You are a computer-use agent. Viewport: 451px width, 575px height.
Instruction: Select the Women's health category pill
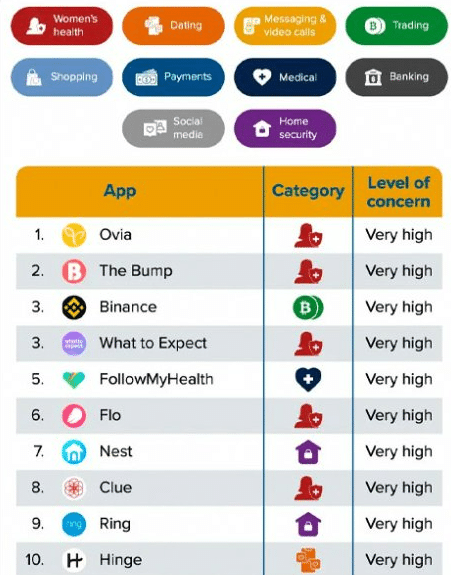(x=62, y=26)
